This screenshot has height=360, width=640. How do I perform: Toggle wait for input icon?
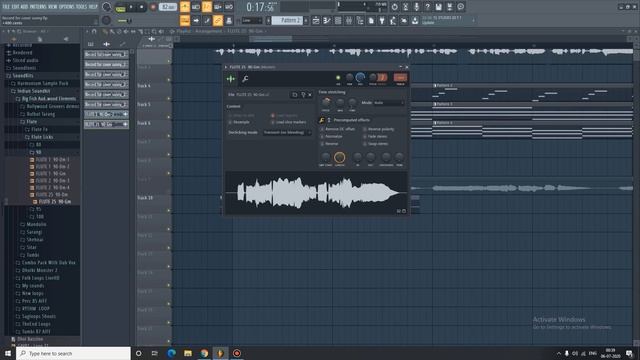(x=196, y=7)
